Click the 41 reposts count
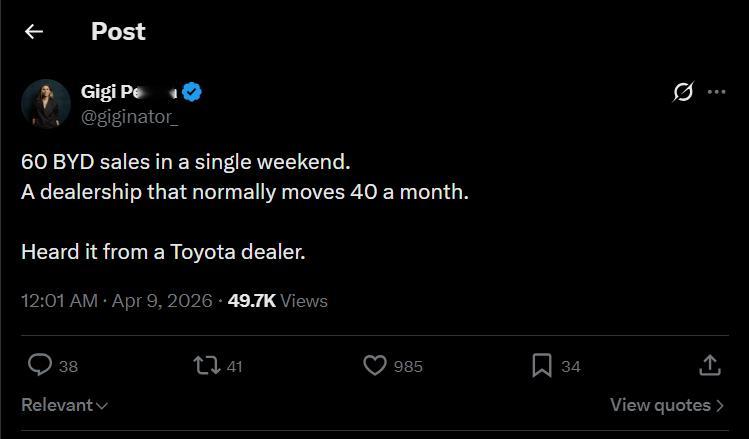This screenshot has height=439, width=749. click(x=235, y=367)
